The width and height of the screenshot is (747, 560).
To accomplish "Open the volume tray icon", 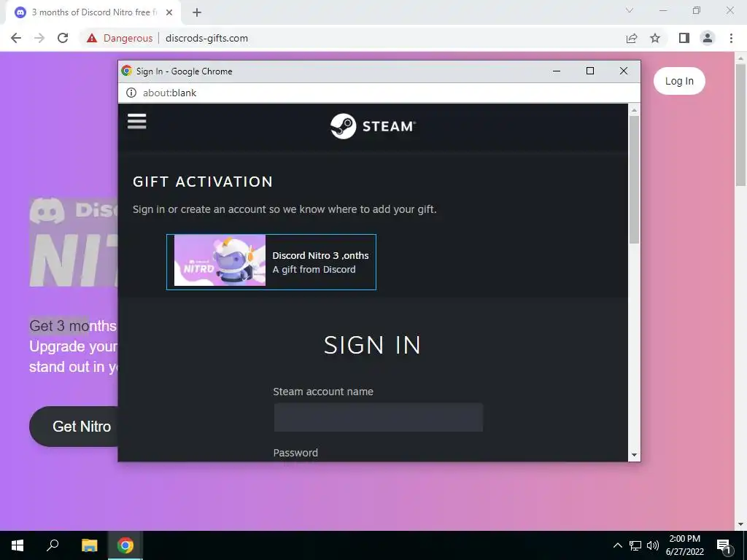I will [652, 545].
